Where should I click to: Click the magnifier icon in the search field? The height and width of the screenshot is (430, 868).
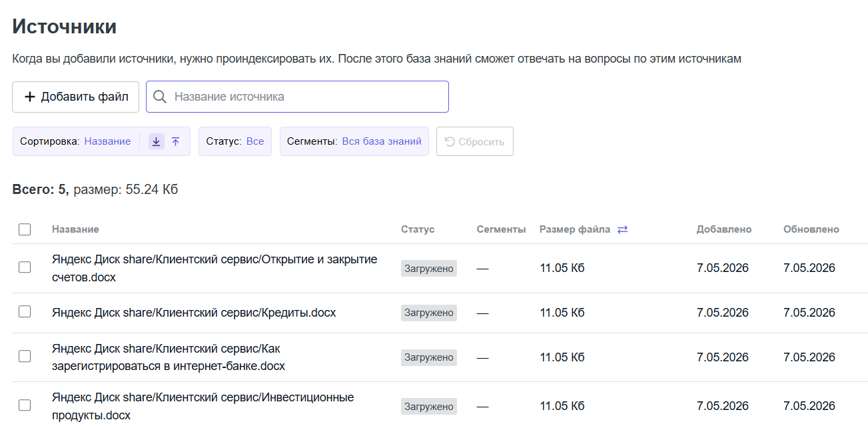(160, 97)
